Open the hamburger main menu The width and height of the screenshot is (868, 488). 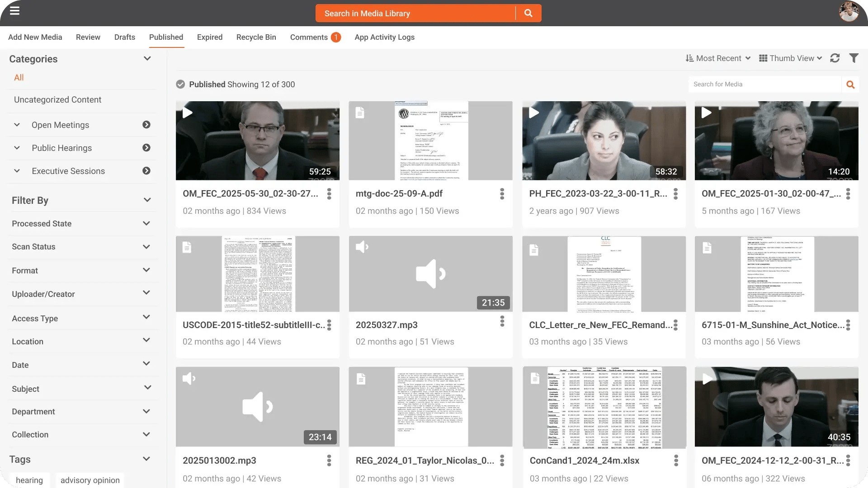pos(14,11)
